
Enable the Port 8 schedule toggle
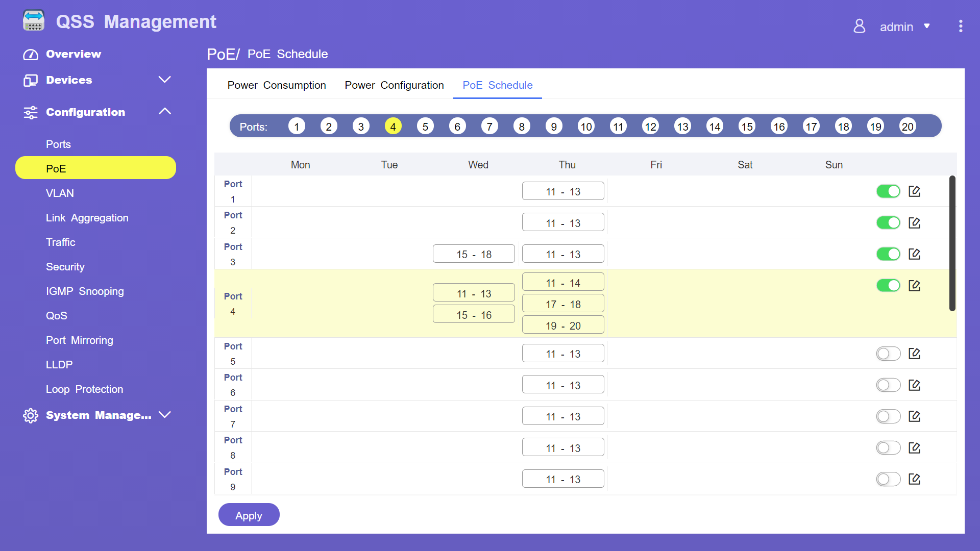(888, 448)
